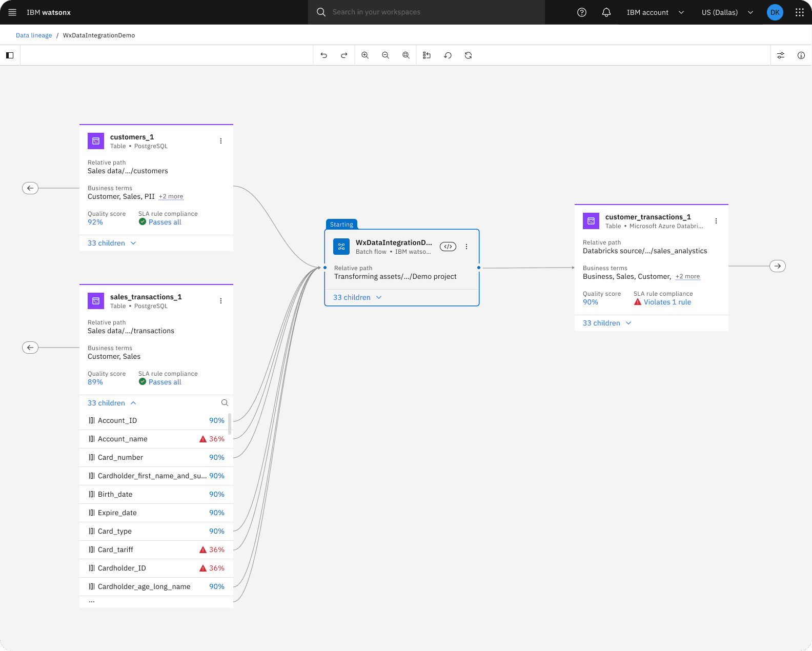The width and height of the screenshot is (812, 651).
Task: Select the Cardholder_ID column row
Action: pyautogui.click(x=156, y=568)
